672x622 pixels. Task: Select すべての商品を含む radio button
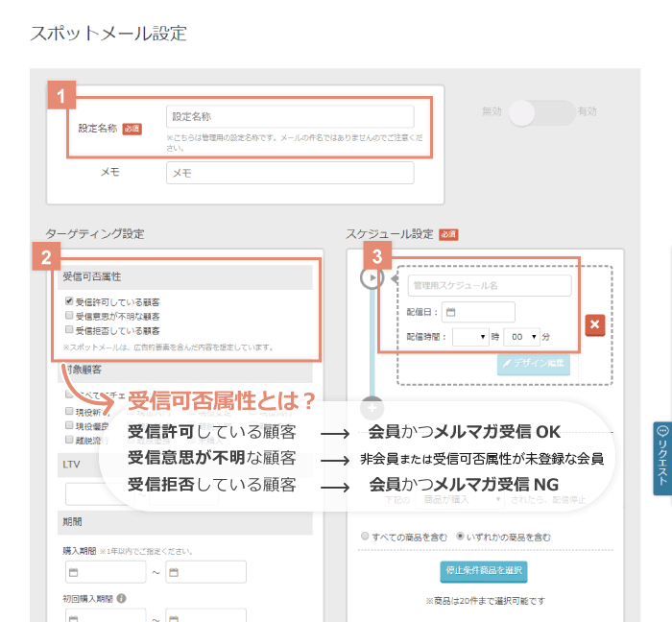pos(364,536)
